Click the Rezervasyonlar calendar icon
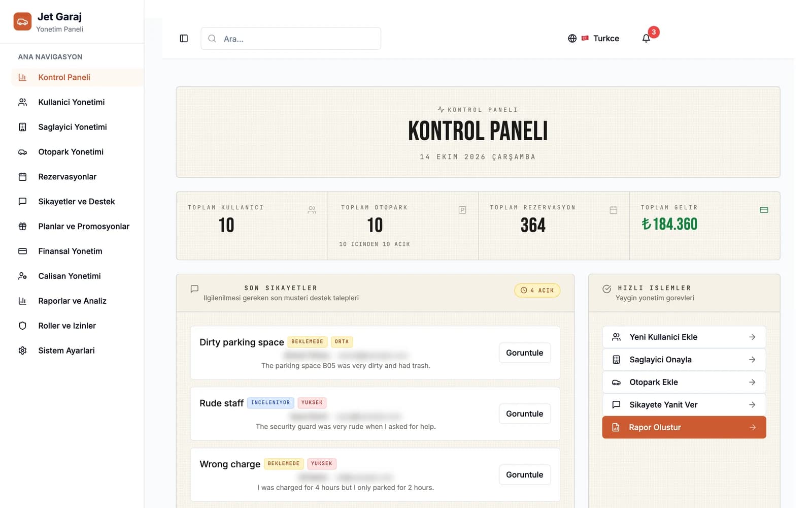 22,177
